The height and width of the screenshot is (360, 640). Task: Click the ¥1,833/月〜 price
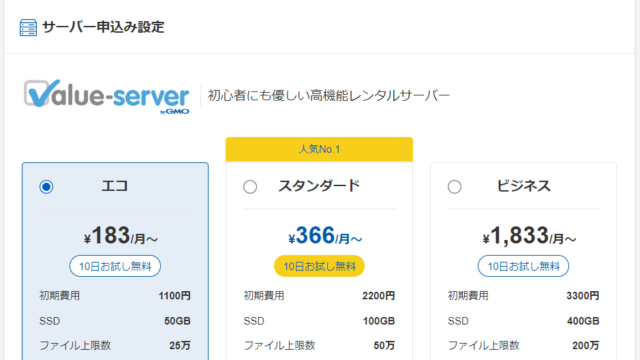coord(529,236)
